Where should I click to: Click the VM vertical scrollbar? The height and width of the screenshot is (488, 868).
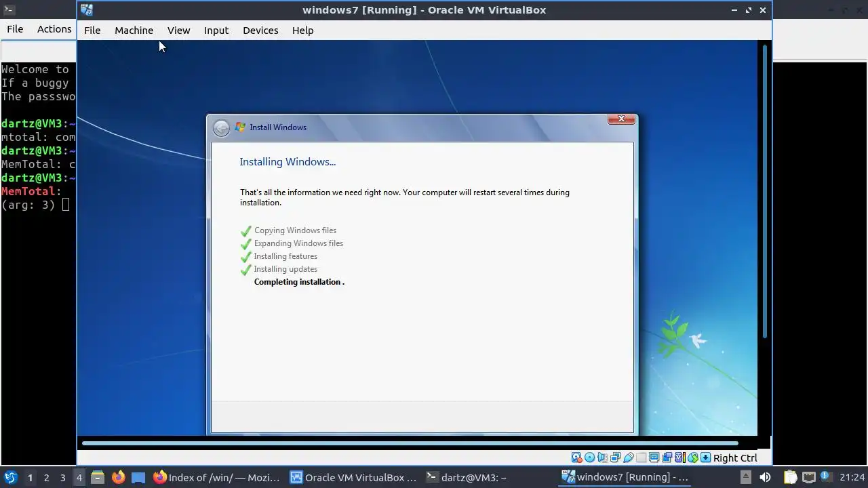(765, 190)
